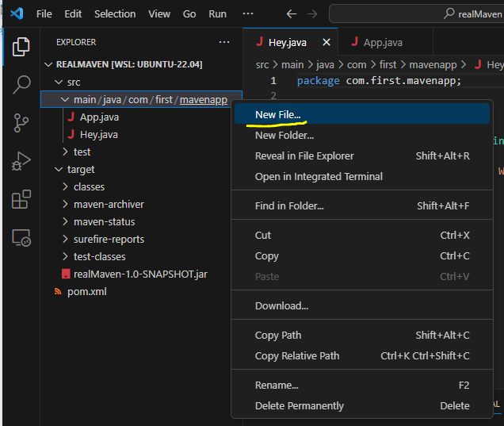Choose Download... from context menu
Screen dimensions: 504x426
coord(362,305)
